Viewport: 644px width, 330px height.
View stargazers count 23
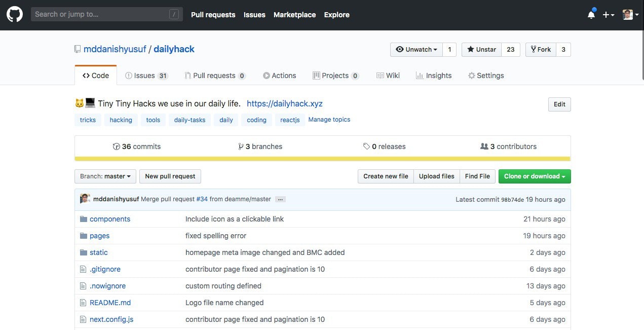[511, 49]
